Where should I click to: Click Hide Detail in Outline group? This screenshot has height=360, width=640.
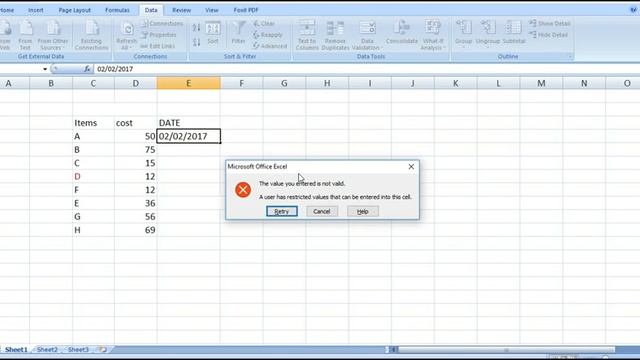tap(549, 35)
